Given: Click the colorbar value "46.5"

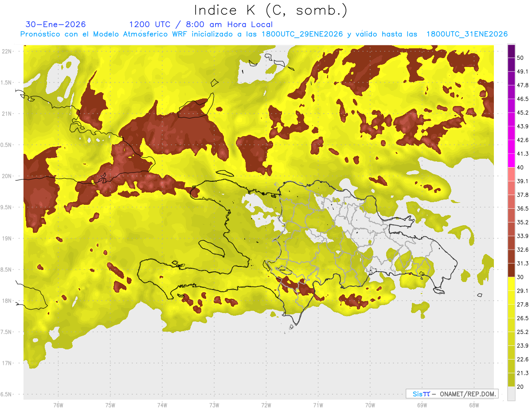Looking at the screenshot, I should coord(522,99).
